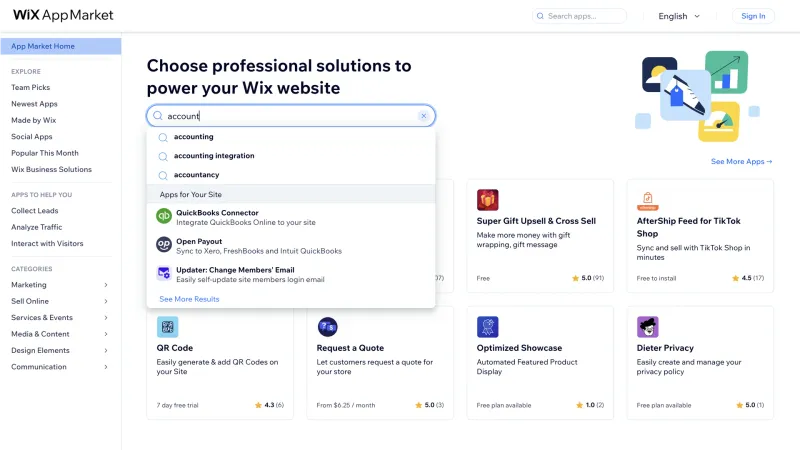Click the See More Apps link

pos(741,161)
